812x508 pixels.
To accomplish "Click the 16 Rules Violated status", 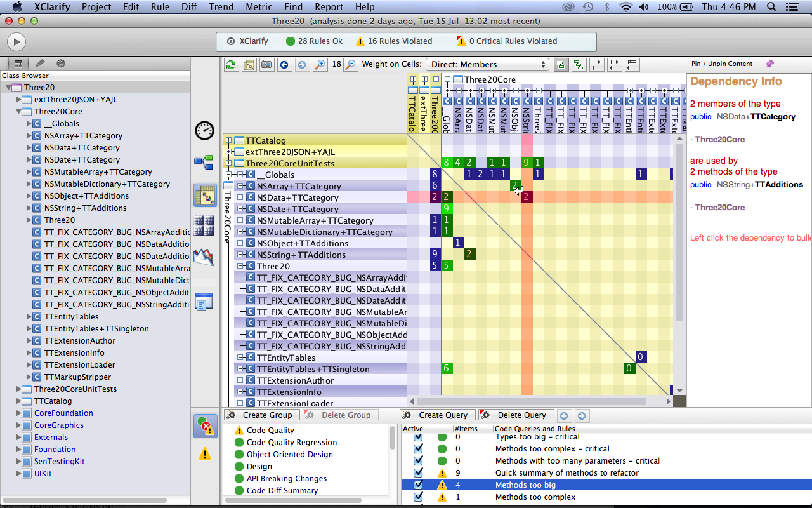I will (393, 41).
